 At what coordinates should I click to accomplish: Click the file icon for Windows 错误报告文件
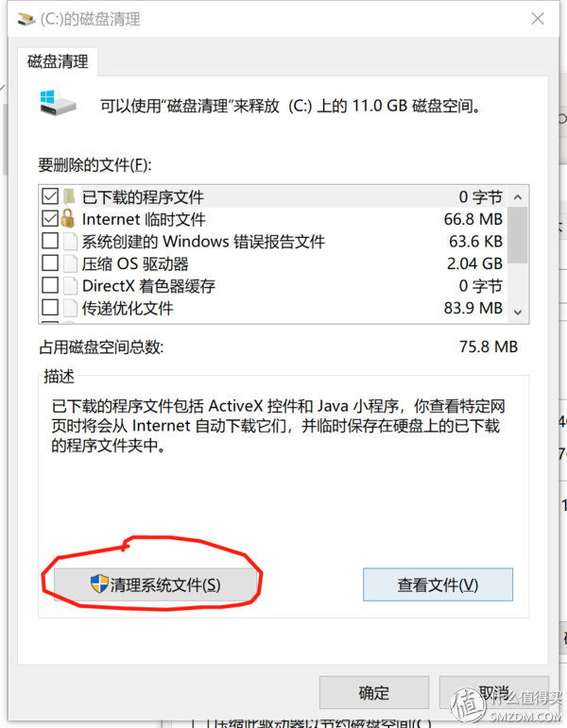pyautogui.click(x=70, y=241)
